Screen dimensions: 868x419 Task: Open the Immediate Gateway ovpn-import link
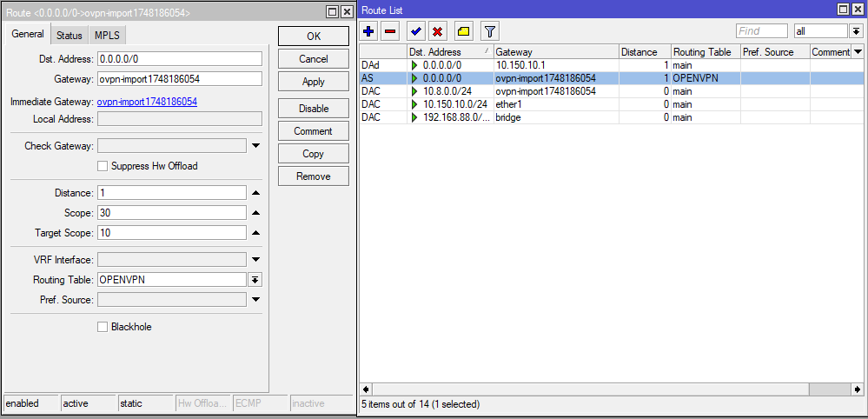147,102
